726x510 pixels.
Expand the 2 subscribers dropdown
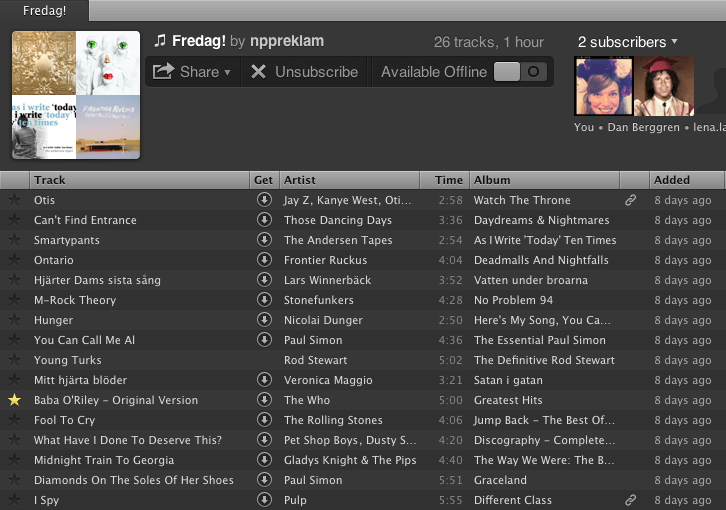point(627,42)
